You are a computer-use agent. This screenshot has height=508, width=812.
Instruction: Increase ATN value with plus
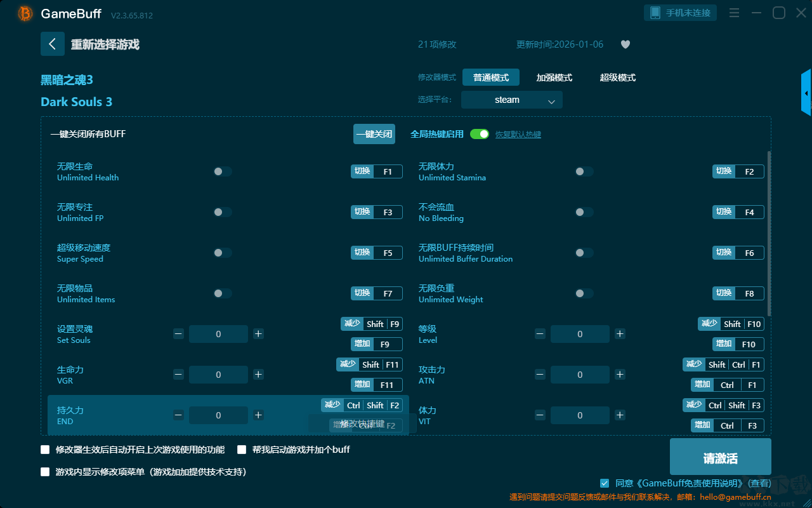coord(620,375)
